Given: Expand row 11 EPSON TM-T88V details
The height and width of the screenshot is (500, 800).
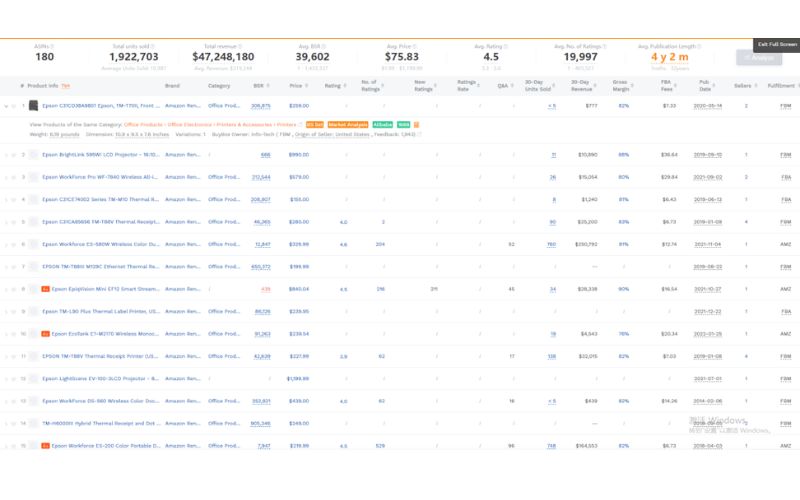Looking at the screenshot, I should (x=6, y=357).
